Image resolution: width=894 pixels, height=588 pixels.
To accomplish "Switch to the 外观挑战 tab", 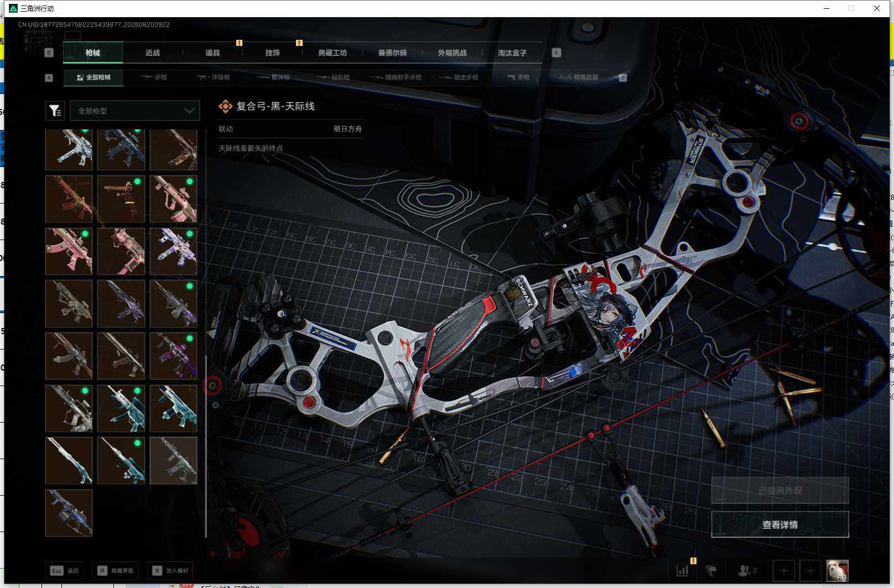I will coord(452,53).
